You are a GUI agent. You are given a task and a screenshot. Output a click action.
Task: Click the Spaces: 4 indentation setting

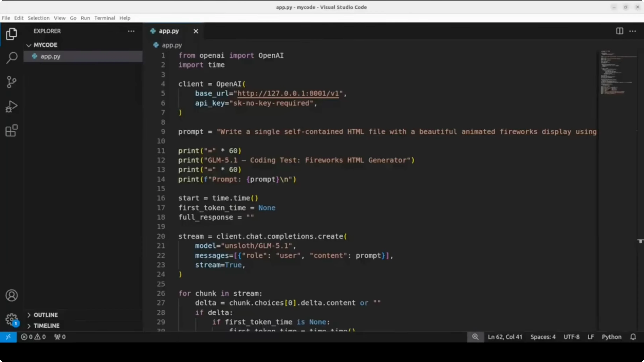(x=543, y=337)
